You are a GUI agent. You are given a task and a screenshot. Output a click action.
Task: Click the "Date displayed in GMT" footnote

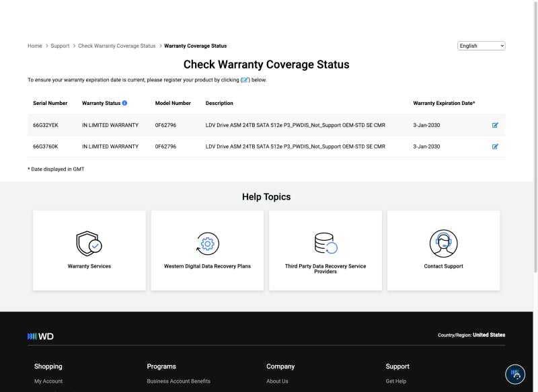[x=56, y=169]
